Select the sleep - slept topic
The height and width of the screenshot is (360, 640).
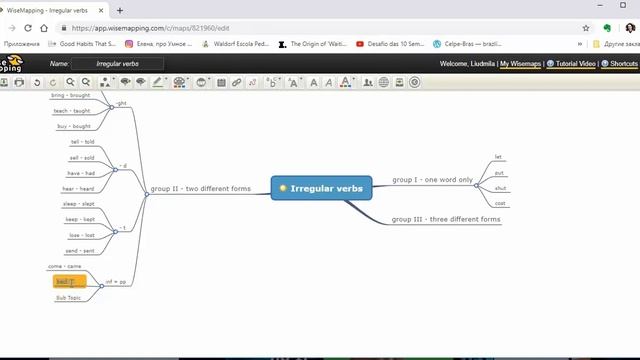(78, 204)
